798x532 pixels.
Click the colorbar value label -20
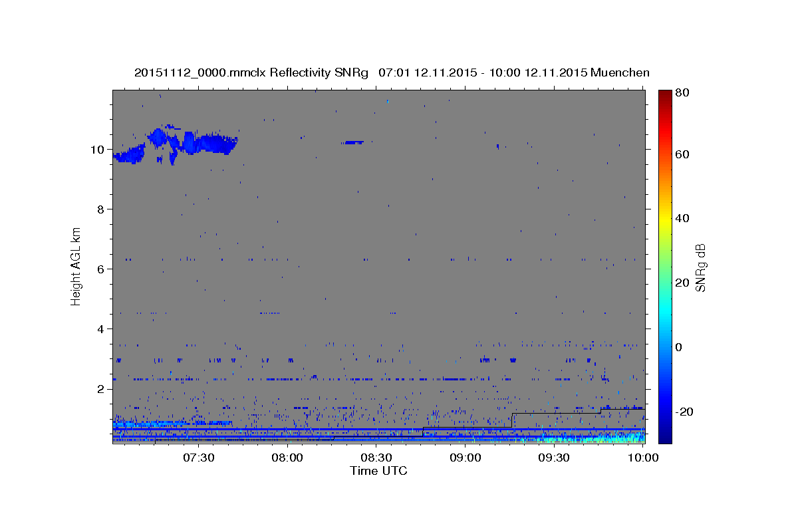[x=685, y=412]
